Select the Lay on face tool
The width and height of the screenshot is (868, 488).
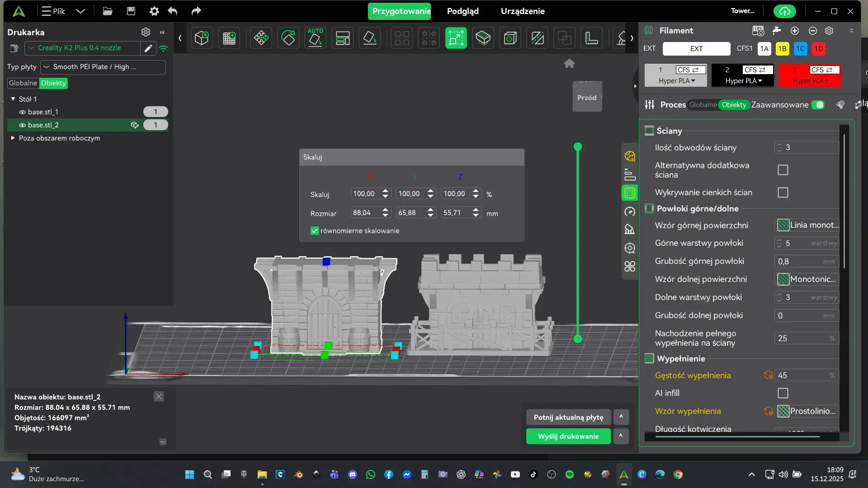point(369,38)
